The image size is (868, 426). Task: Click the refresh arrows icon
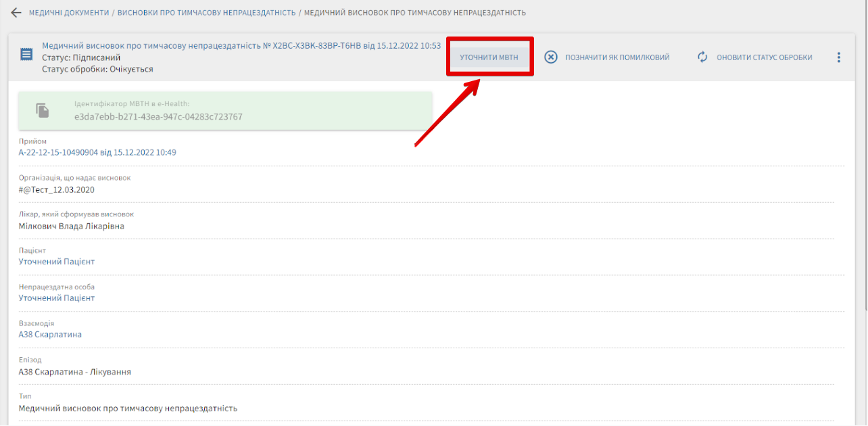[x=702, y=57]
